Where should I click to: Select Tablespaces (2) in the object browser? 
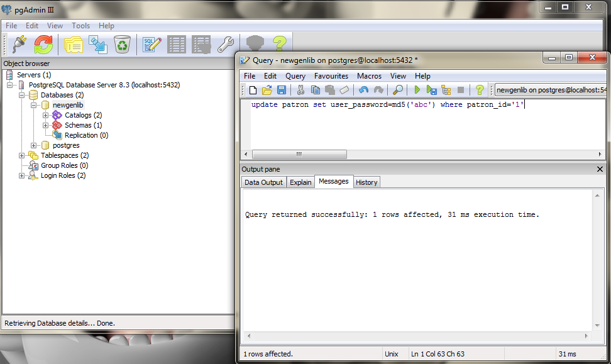coord(64,155)
